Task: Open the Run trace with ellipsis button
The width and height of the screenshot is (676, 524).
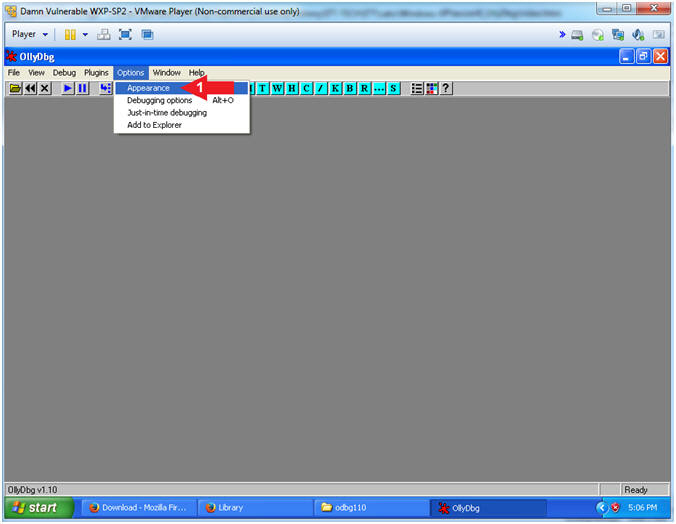Action: click(x=379, y=88)
